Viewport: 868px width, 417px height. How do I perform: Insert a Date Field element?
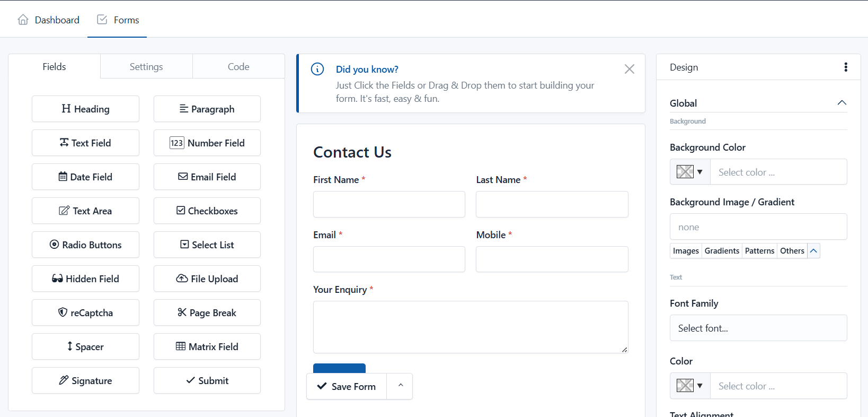click(85, 177)
